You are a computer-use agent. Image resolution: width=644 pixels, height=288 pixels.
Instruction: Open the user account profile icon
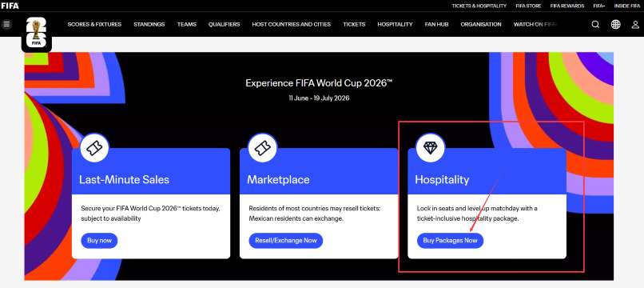tap(635, 24)
